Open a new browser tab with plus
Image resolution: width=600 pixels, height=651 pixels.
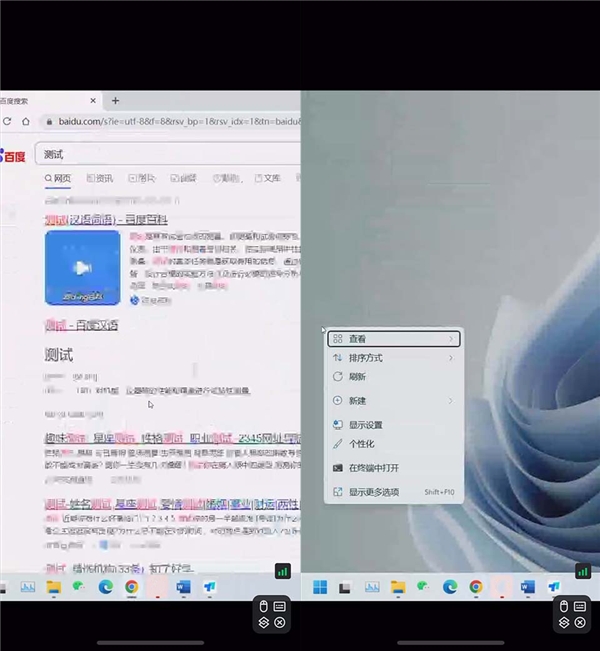tap(115, 100)
